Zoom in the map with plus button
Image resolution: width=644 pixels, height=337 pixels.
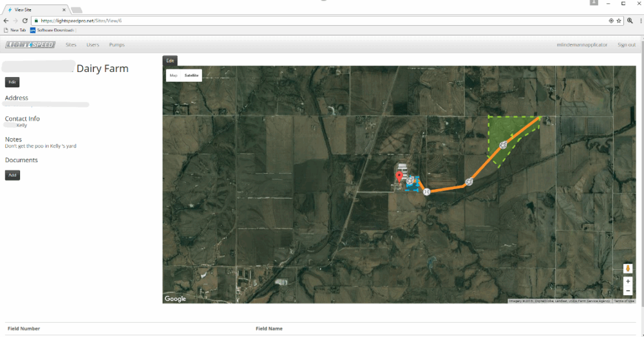(628, 282)
